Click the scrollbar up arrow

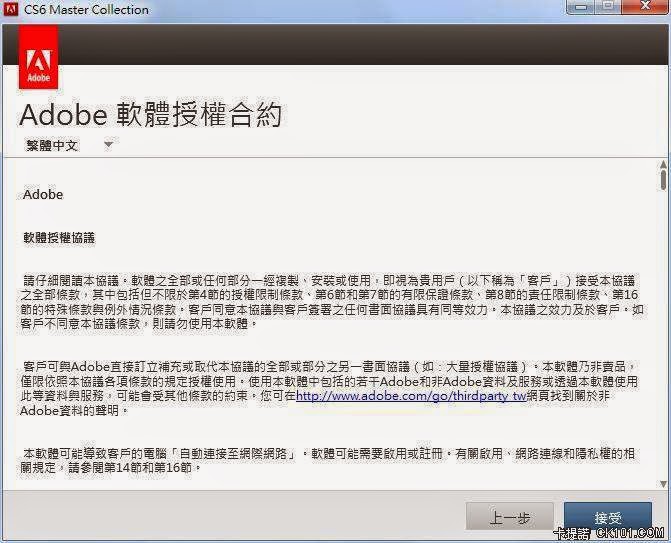663,164
